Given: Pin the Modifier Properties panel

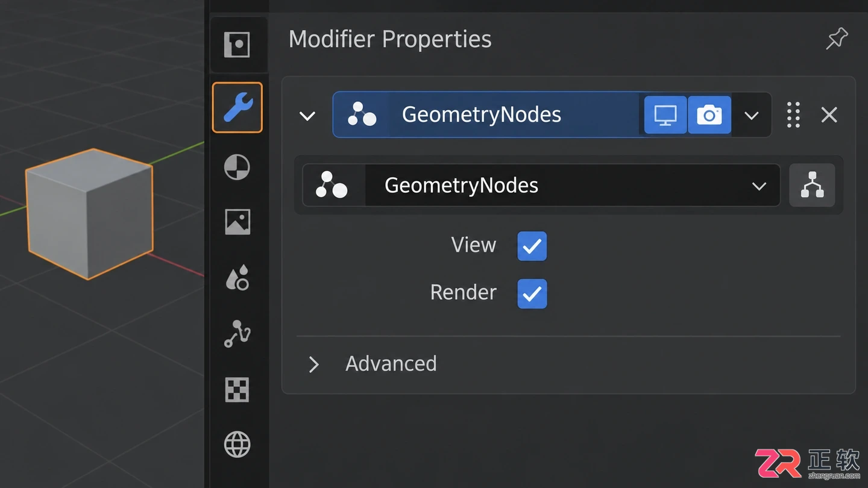Looking at the screenshot, I should tap(837, 39).
